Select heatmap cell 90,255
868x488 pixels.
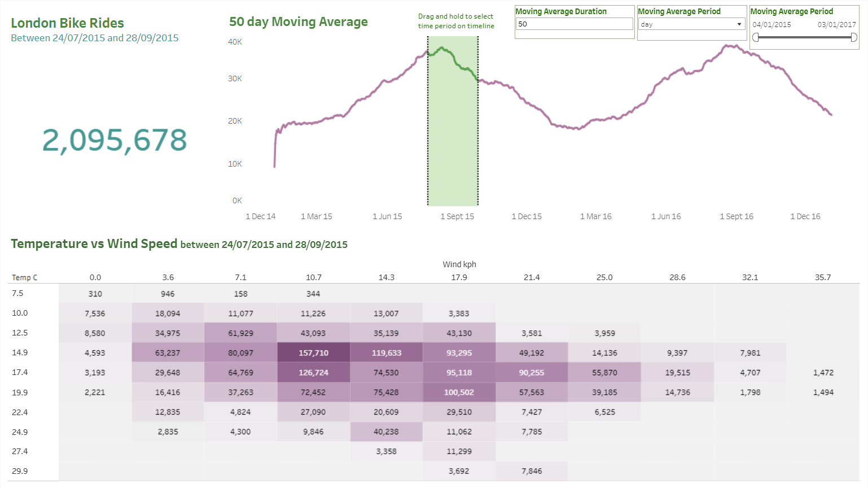(532, 372)
